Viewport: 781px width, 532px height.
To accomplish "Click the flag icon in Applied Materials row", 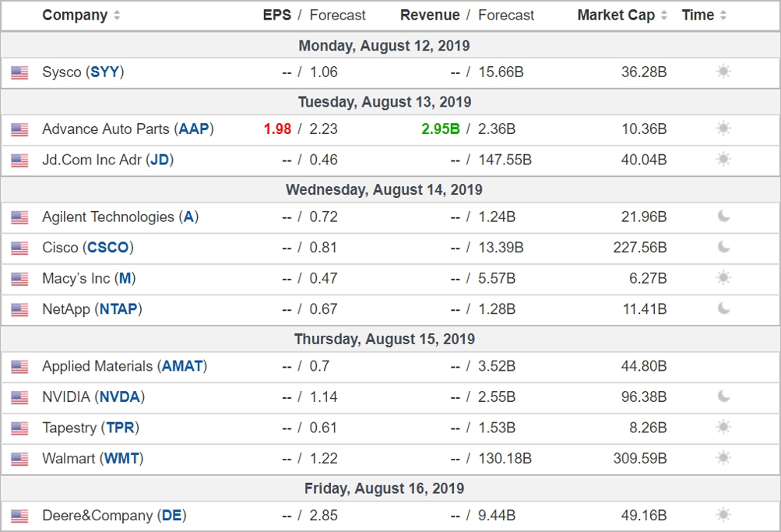I will [x=19, y=367].
